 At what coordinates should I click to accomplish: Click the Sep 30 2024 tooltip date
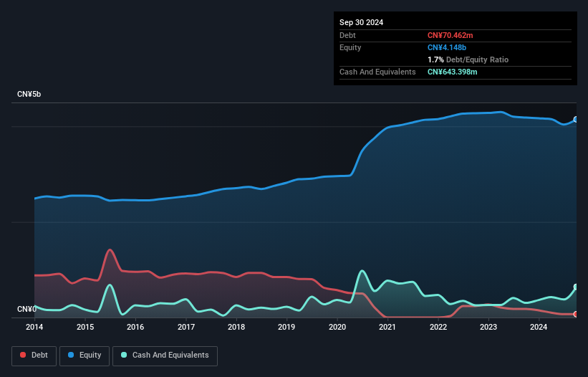point(361,22)
